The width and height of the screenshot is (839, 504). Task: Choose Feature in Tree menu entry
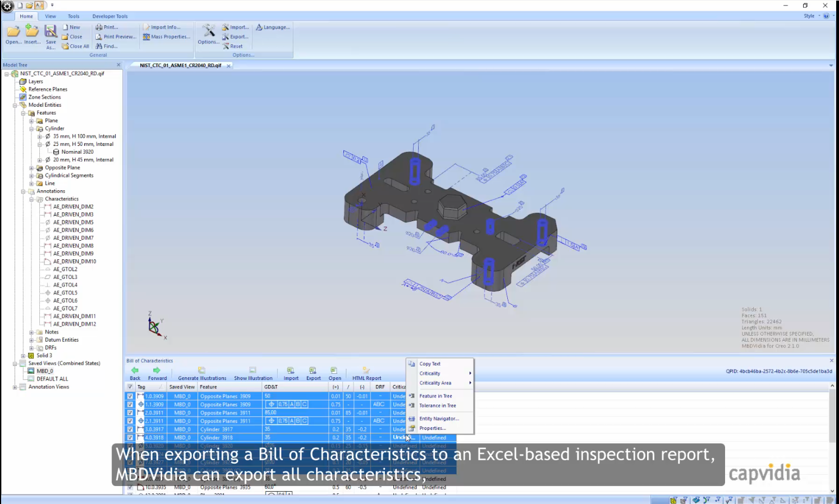[440, 396]
